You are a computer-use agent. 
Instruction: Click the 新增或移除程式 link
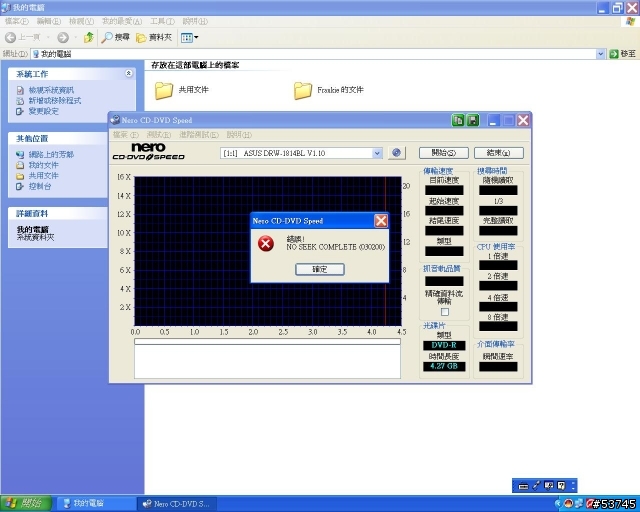[55, 100]
